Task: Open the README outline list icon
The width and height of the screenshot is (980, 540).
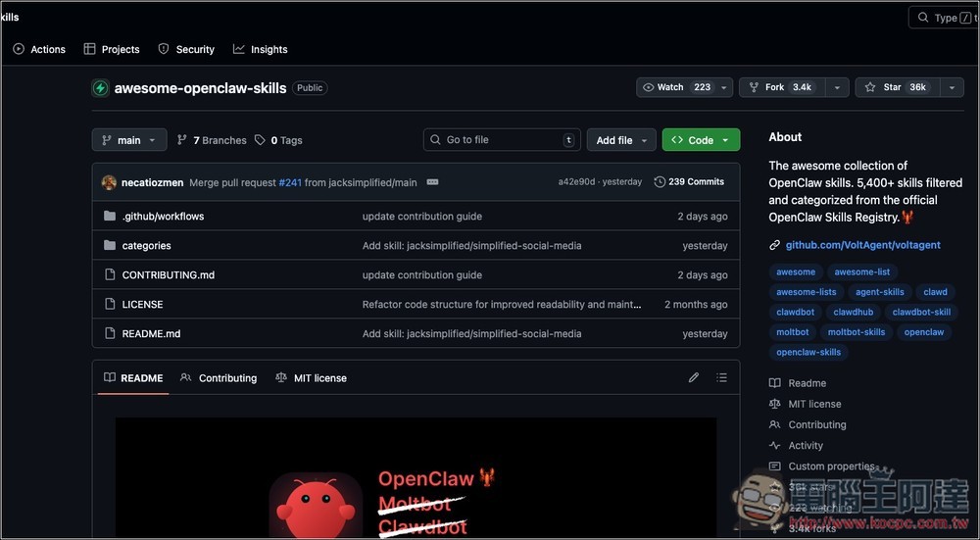Action: [x=722, y=377]
